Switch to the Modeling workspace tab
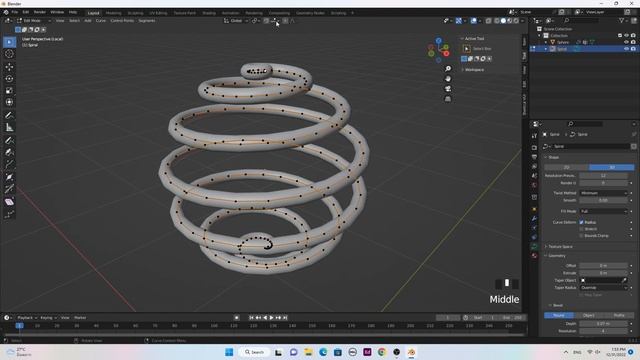640x360 pixels. 113,13
